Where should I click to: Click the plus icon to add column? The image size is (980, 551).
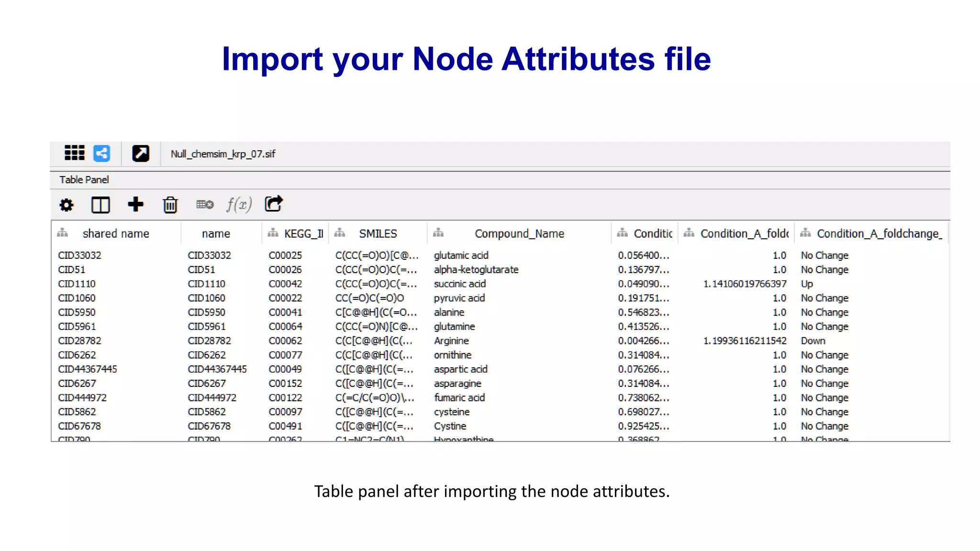point(135,204)
